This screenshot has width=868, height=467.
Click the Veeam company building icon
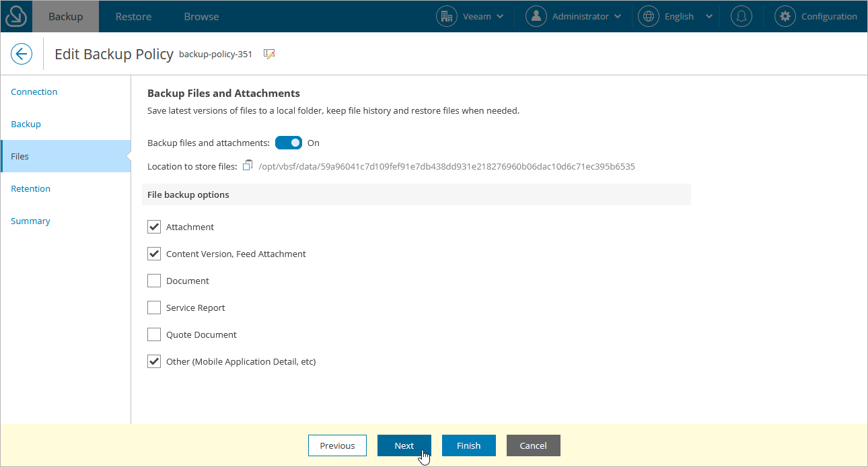447,16
